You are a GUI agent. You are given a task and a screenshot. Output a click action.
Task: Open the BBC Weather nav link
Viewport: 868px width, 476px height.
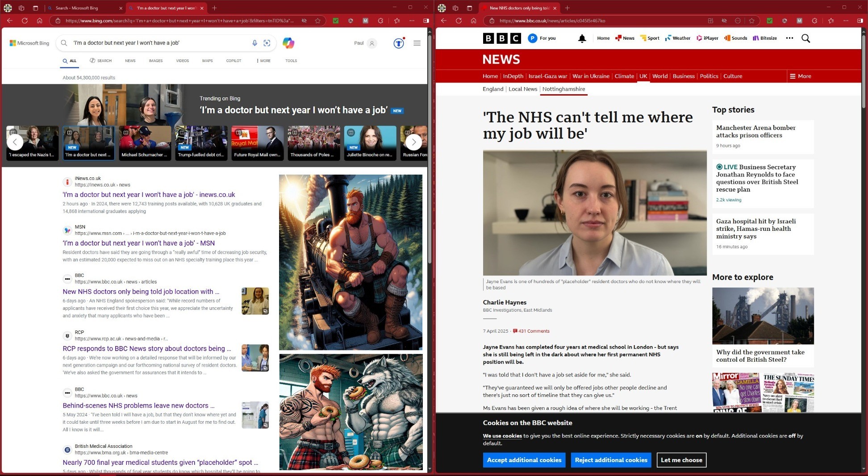[678, 38]
